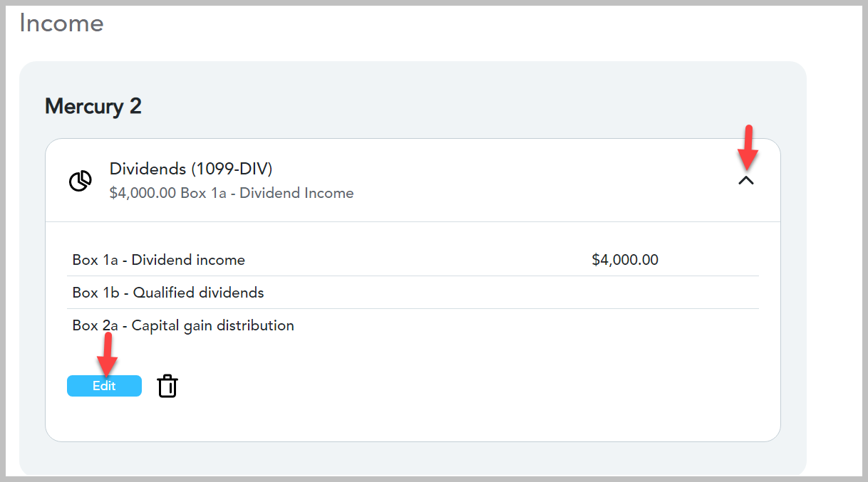Click the red arrow above Edit button
Image resolution: width=868 pixels, height=482 pixels.
coord(107,353)
